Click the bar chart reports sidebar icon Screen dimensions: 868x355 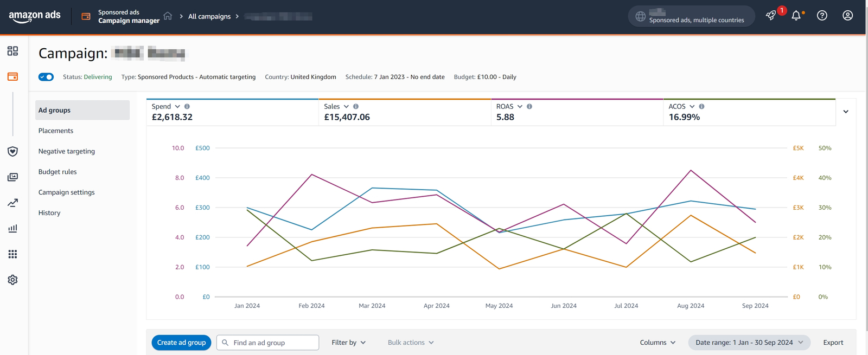[x=12, y=228]
